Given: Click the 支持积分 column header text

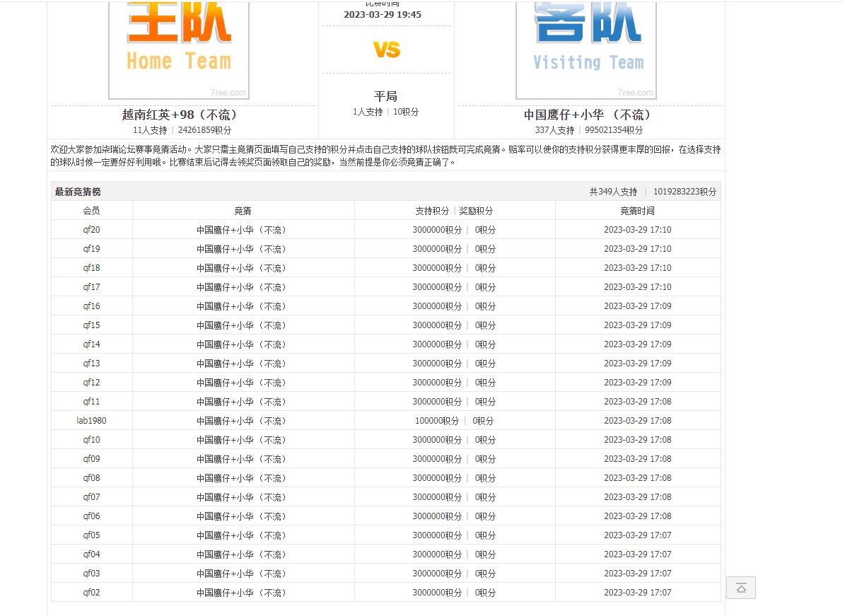Looking at the screenshot, I should tap(432, 211).
